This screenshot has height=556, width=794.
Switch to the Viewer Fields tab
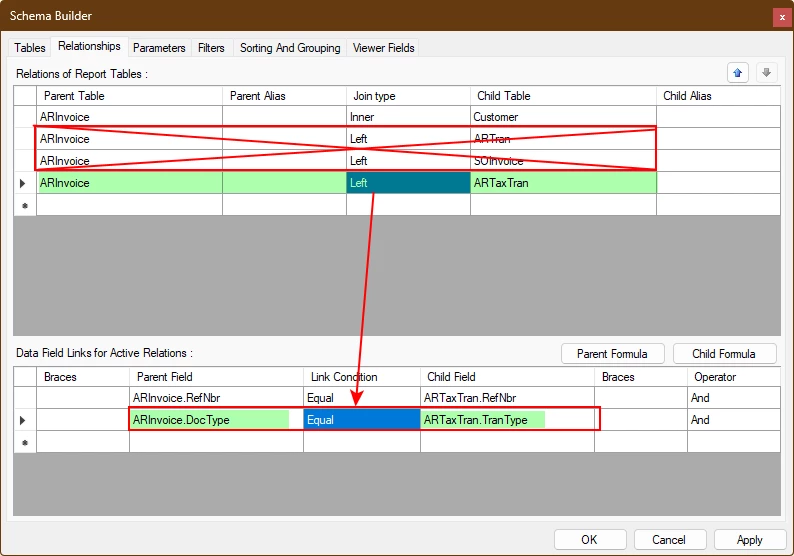383,48
